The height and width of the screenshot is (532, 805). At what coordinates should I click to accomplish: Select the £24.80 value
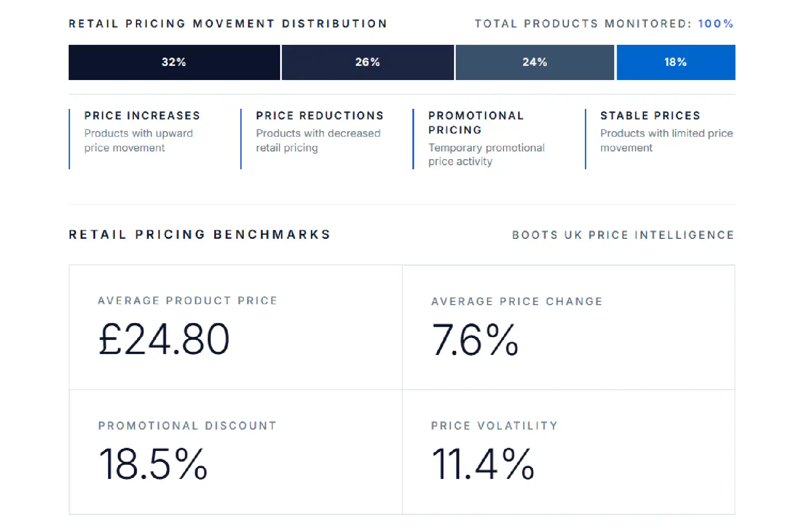(164, 339)
